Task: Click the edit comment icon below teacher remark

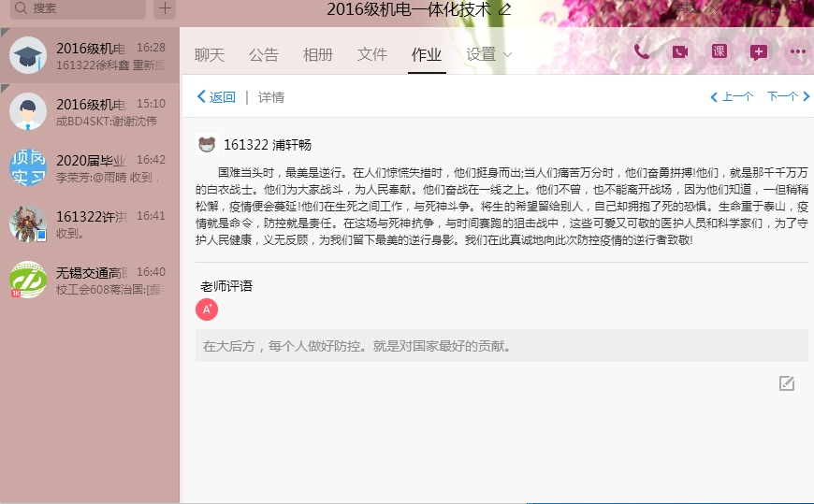Action: coord(787,383)
